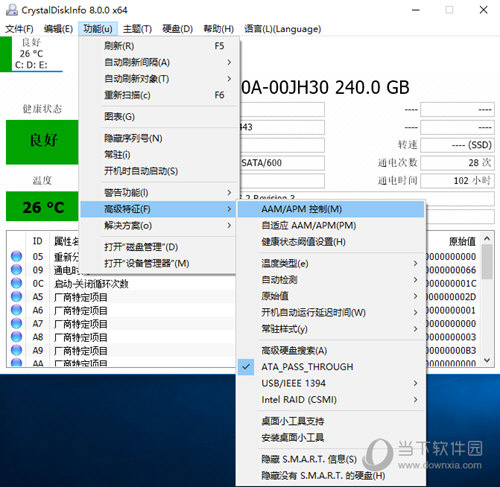Select 重新扫描(c) F6 menu item
The height and width of the screenshot is (487, 500).
159,95
